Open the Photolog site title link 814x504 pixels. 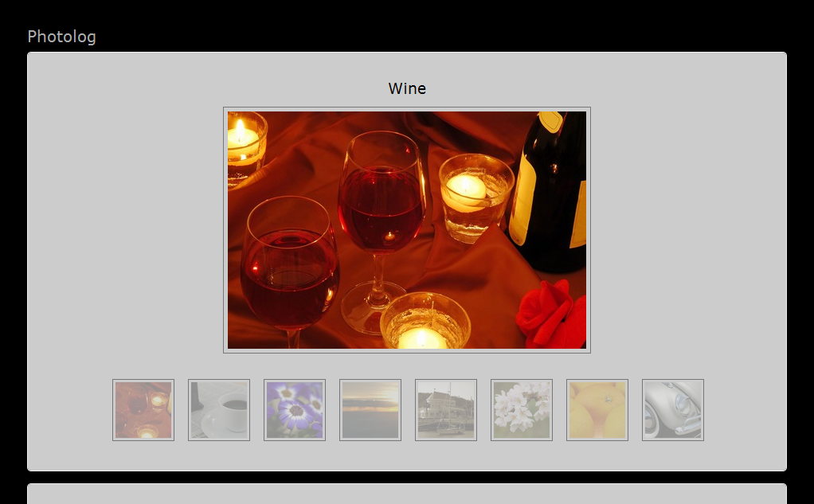click(62, 37)
